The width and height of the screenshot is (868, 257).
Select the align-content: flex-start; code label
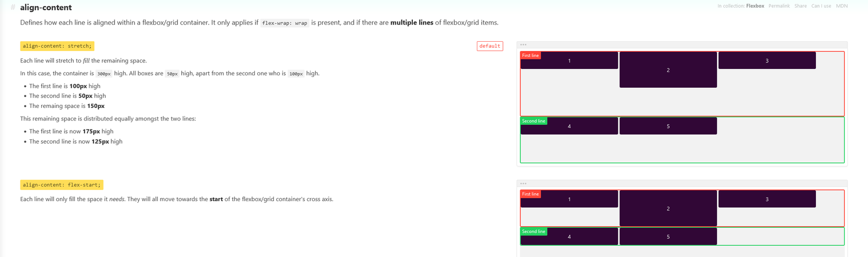61,185
